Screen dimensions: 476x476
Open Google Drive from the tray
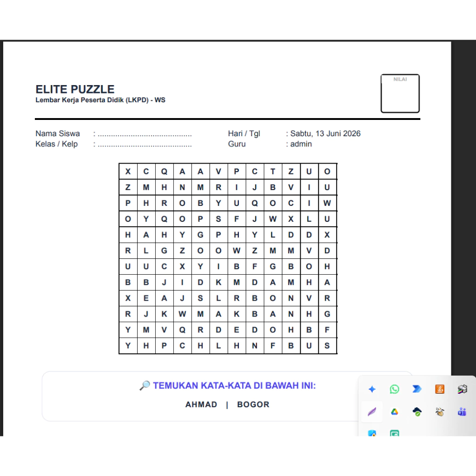[394, 412]
